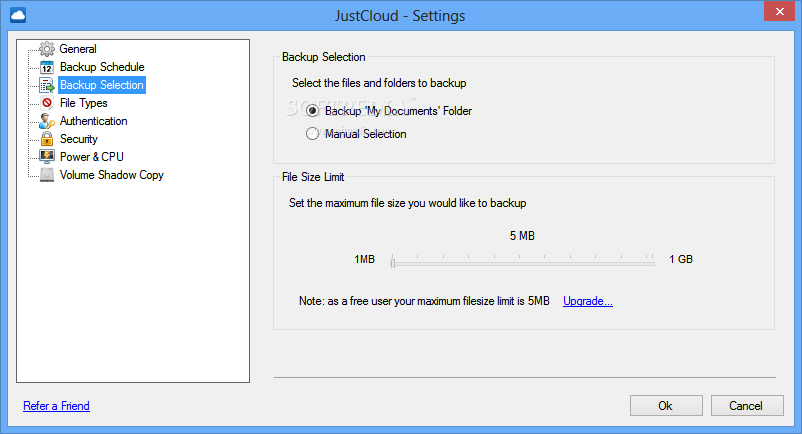Click the '5 MB' slider value label
802x434 pixels.
pyautogui.click(x=522, y=236)
